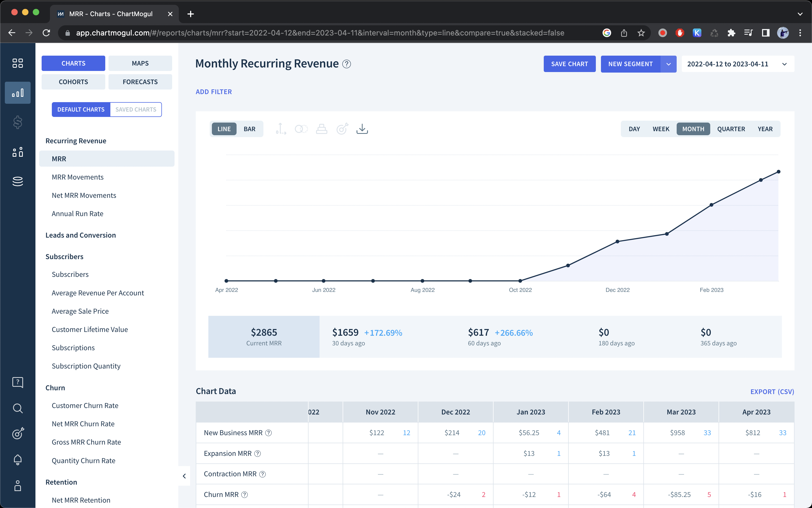Open the CHARTS tab
812x508 pixels.
pyautogui.click(x=74, y=63)
